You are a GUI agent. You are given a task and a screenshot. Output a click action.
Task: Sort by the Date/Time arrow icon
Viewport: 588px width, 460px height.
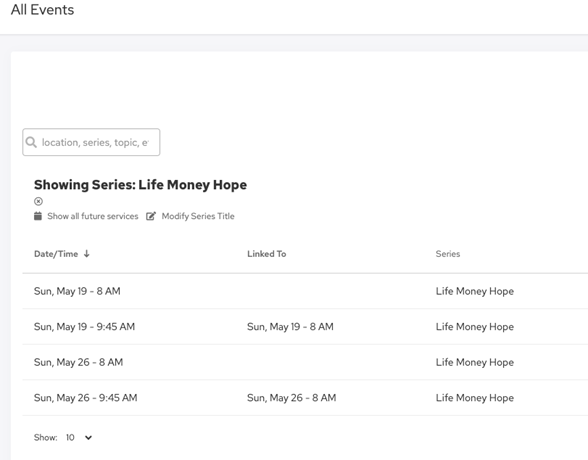click(87, 254)
